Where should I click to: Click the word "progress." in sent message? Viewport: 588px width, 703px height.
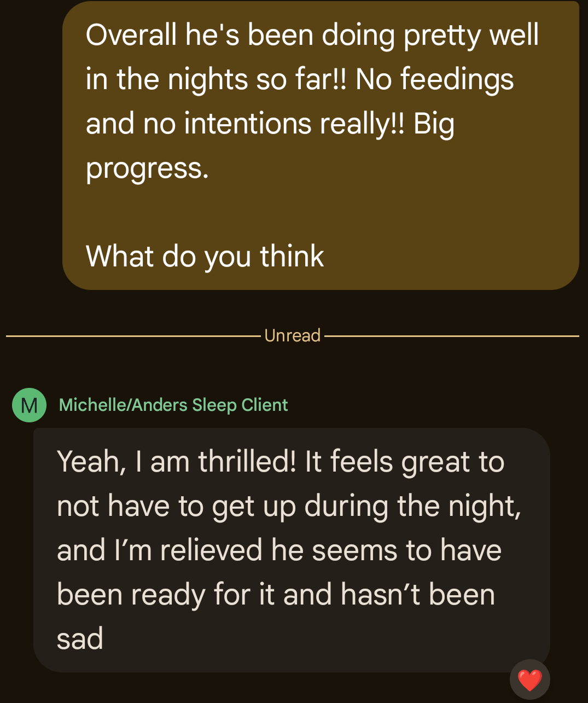click(147, 168)
